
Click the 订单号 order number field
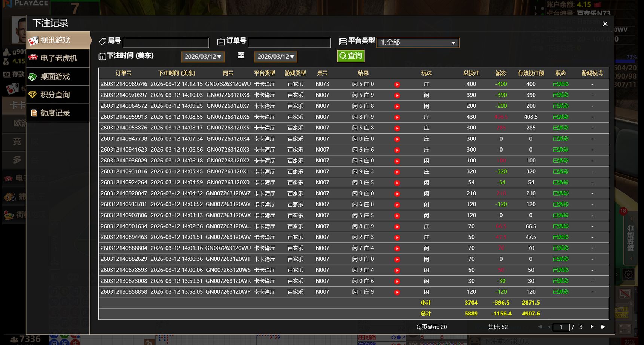289,43
